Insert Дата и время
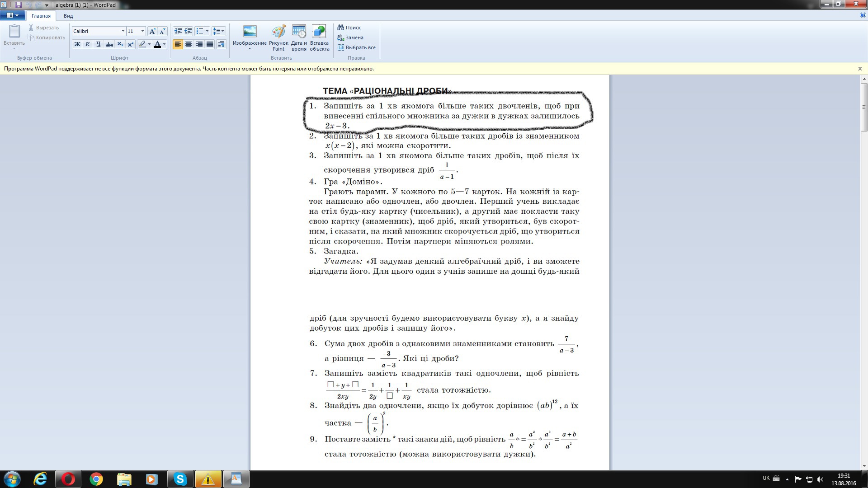Viewport: 868px width, 488px height. tap(299, 38)
